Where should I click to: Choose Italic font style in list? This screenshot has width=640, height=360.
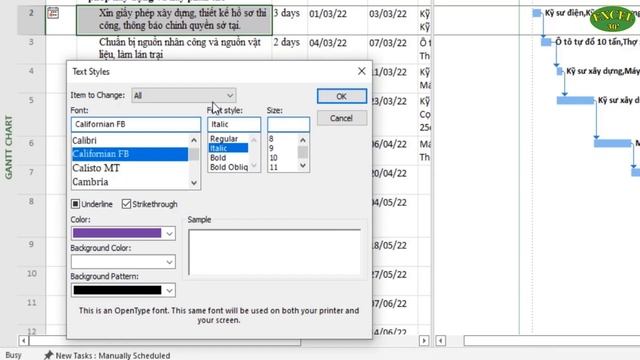229,148
